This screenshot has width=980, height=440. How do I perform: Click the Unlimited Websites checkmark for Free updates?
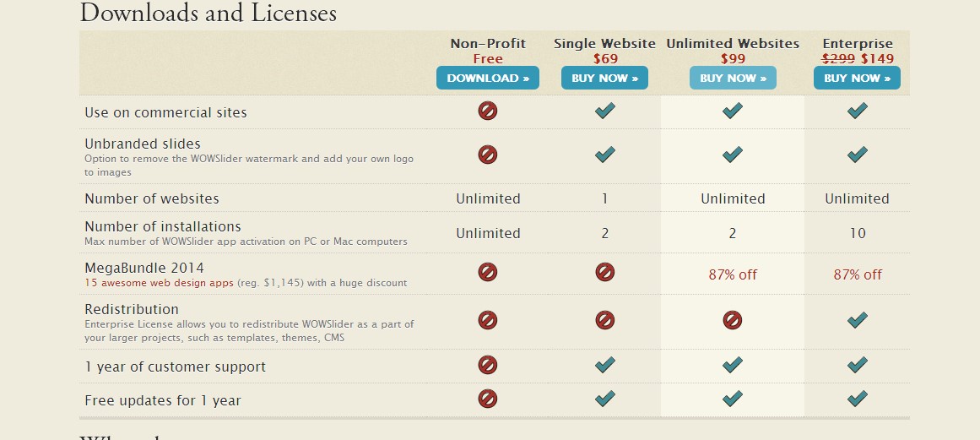733,399
